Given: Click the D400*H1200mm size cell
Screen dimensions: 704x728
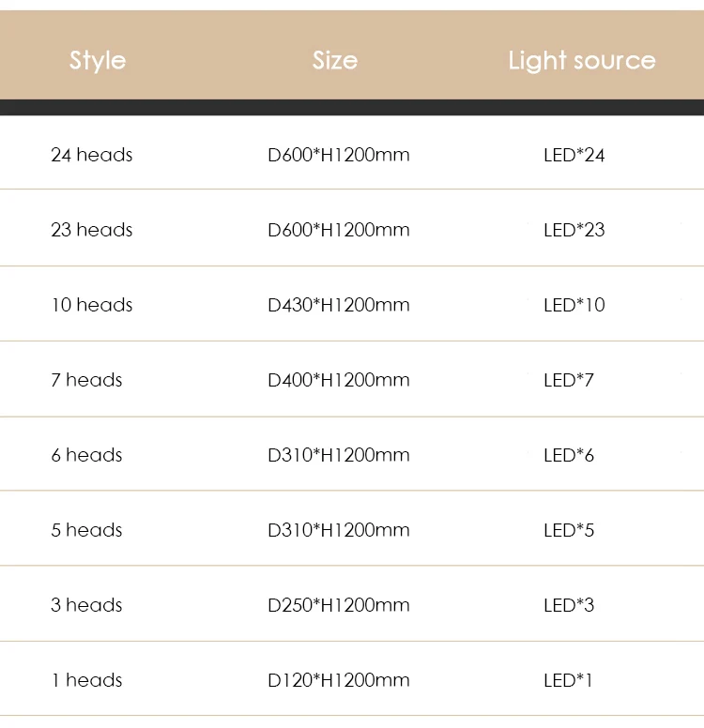Looking at the screenshot, I should click(339, 380).
